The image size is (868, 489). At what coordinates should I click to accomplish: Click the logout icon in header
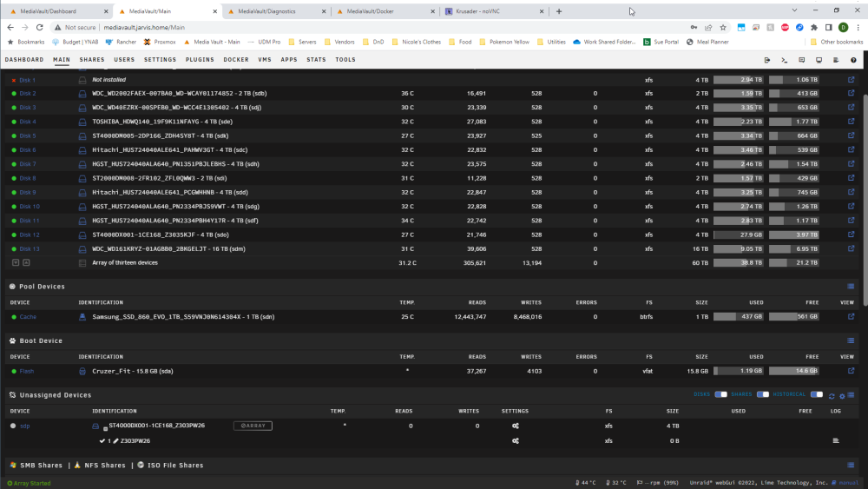coord(767,60)
